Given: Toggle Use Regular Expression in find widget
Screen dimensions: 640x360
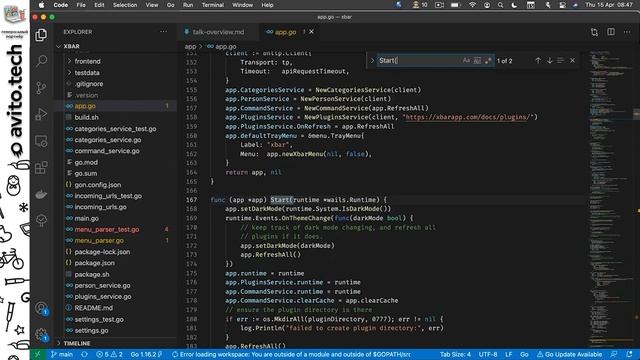Looking at the screenshot, I should [x=488, y=60].
